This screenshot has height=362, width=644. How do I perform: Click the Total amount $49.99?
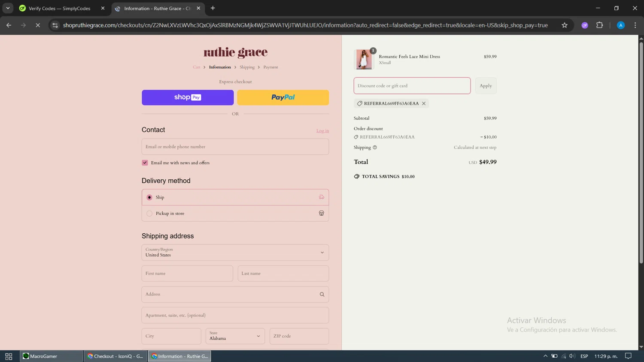pos(488,162)
